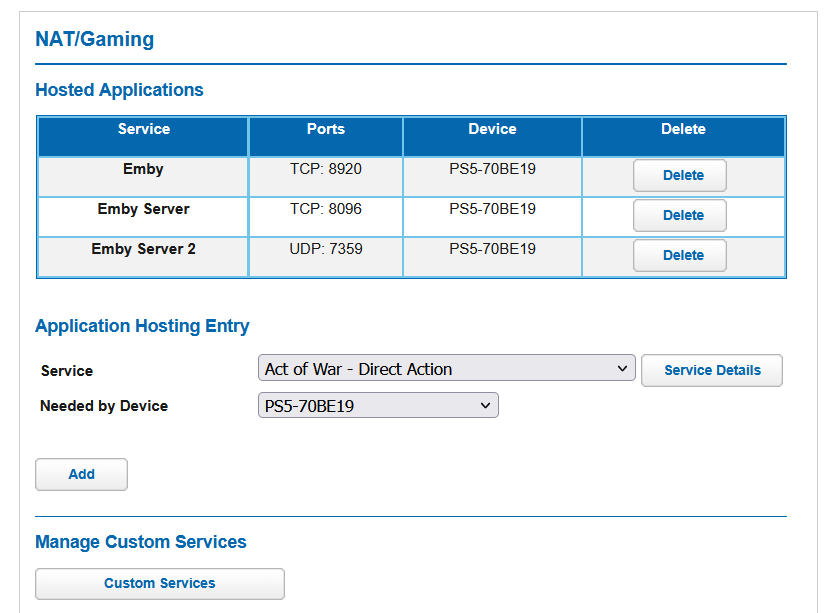Click the Hosted Applications section heading
The height and width of the screenshot is (613, 826).
coord(119,90)
